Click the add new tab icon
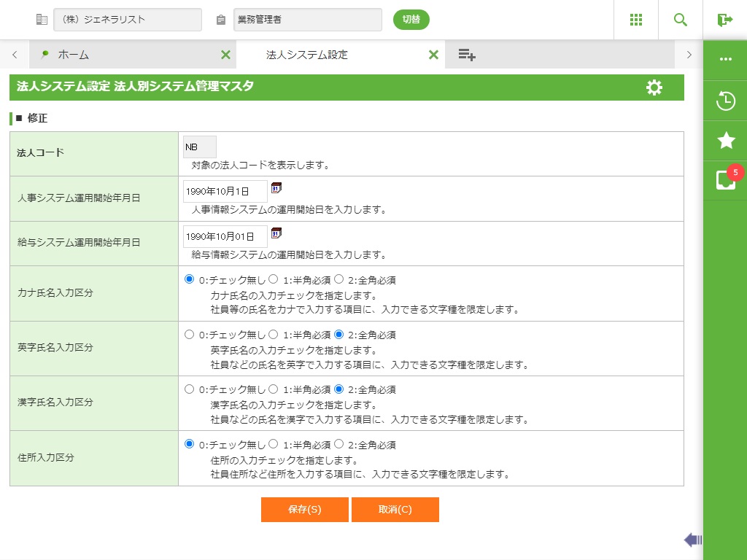The height and width of the screenshot is (560, 747). (467, 55)
